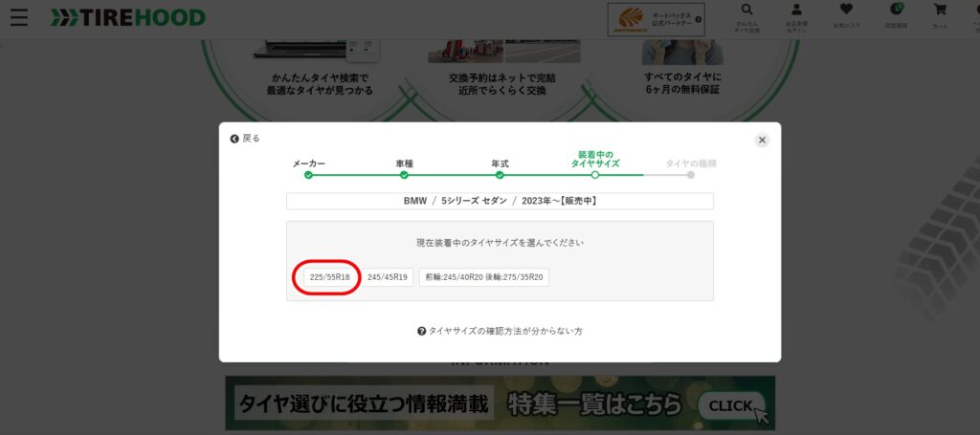Click the TIREHOOD logo
This screenshot has height=435, width=980.
(x=127, y=18)
